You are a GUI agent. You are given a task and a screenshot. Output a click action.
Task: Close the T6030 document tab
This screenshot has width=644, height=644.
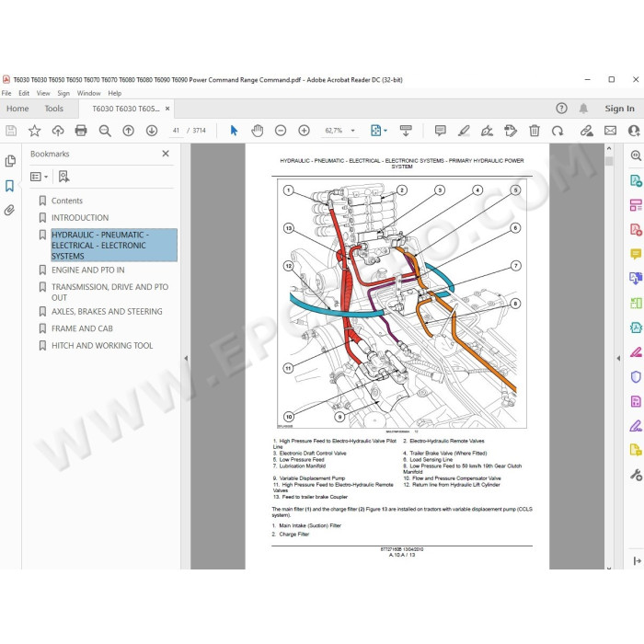point(167,109)
